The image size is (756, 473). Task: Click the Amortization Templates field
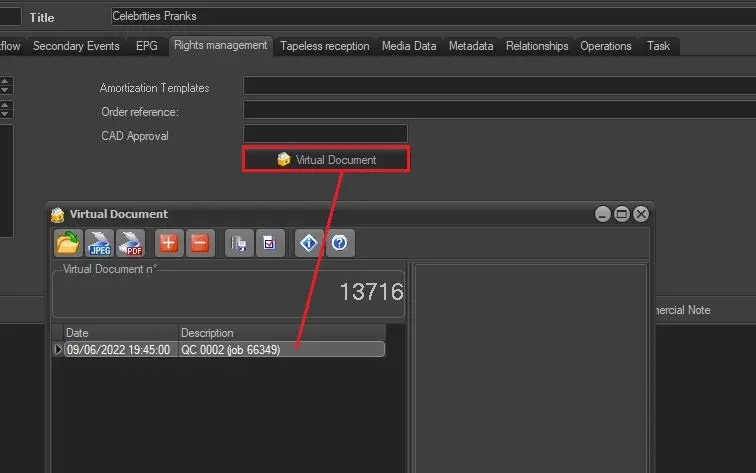click(498, 87)
